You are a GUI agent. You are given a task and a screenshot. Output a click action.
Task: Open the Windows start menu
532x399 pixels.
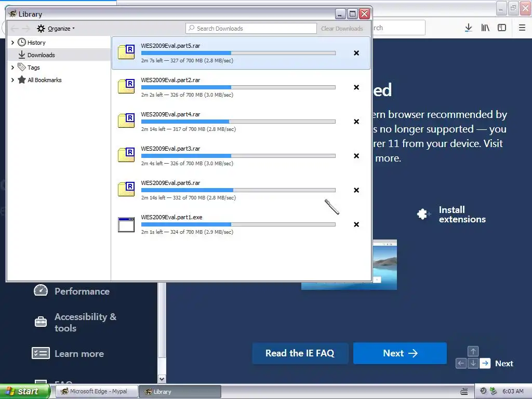(24, 392)
